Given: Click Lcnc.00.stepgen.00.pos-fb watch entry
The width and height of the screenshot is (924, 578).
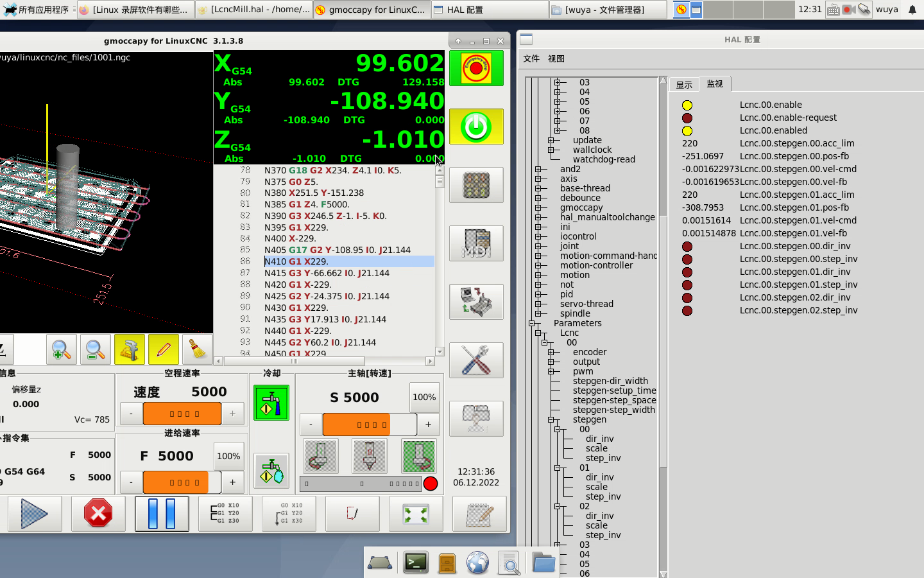Looking at the screenshot, I should (x=794, y=156).
